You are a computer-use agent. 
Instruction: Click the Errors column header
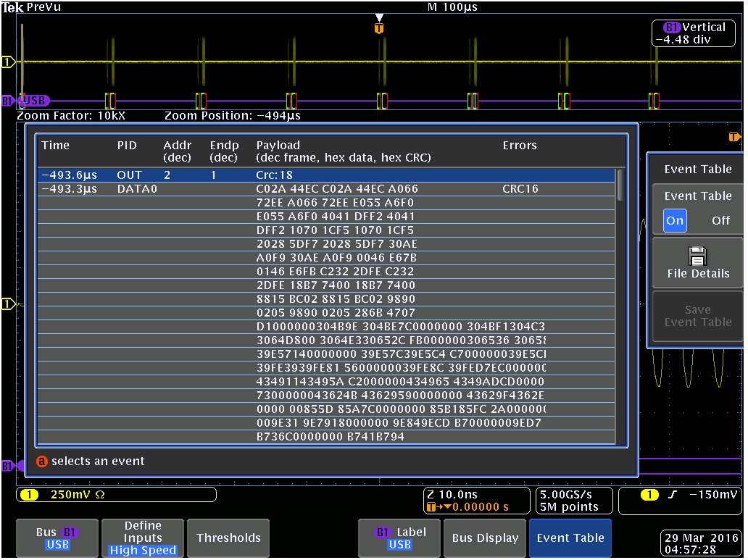tap(520, 145)
